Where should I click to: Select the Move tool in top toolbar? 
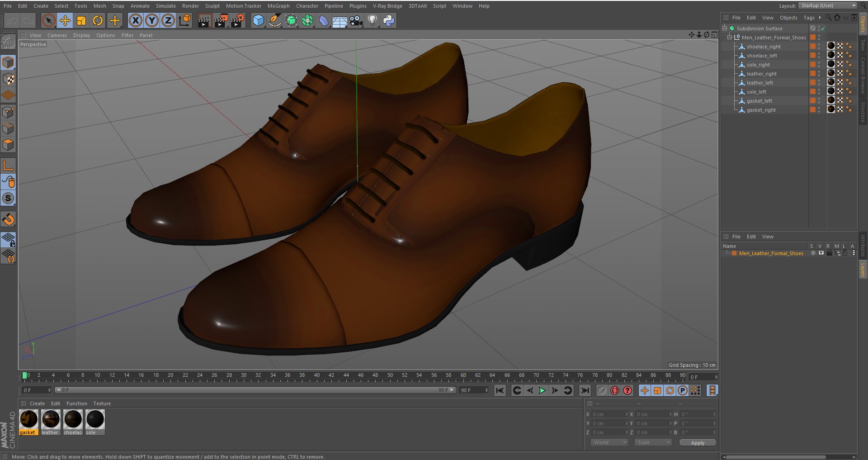(65, 20)
